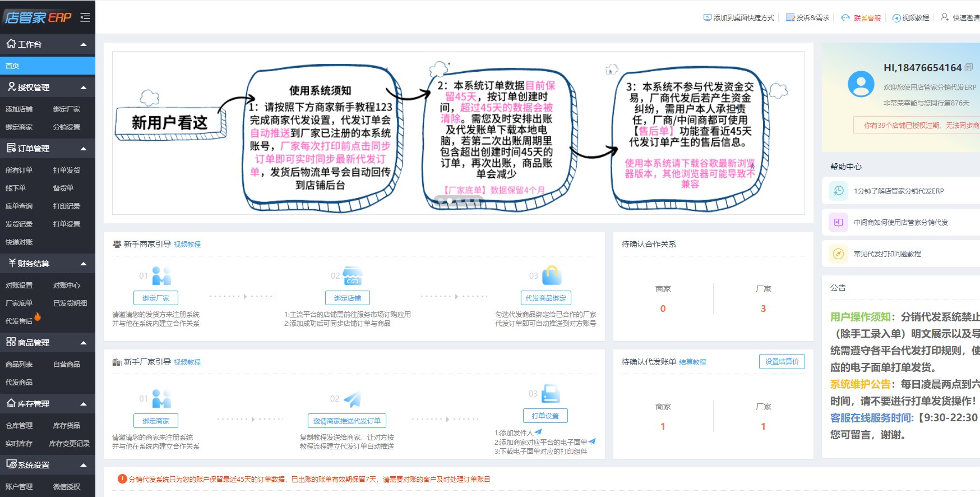Screen dimensions: 980x497
Task: Collapse the 库存管理 sidebar section
Action: pos(84,404)
